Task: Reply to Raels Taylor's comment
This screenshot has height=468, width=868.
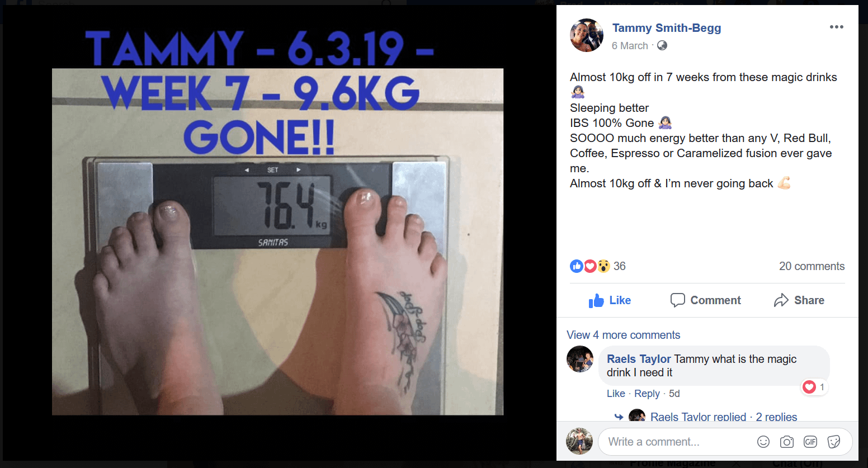Action: [647, 394]
